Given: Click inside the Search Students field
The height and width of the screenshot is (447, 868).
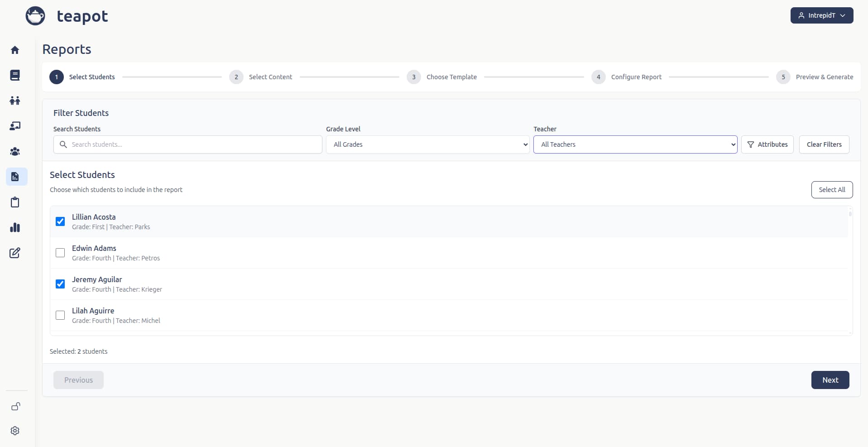Looking at the screenshot, I should (x=187, y=144).
